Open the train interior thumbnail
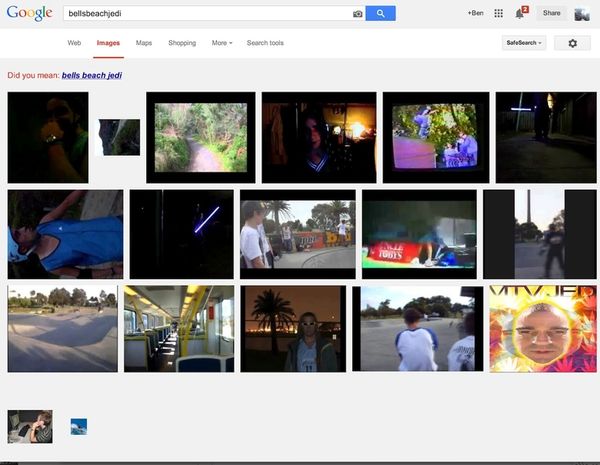This screenshot has height=465, width=600. coord(179,329)
